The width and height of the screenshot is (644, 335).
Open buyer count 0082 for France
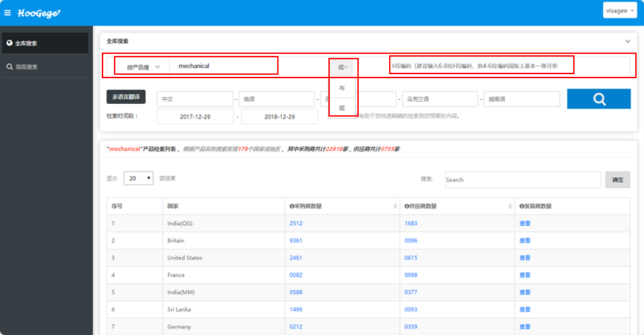[296, 275]
